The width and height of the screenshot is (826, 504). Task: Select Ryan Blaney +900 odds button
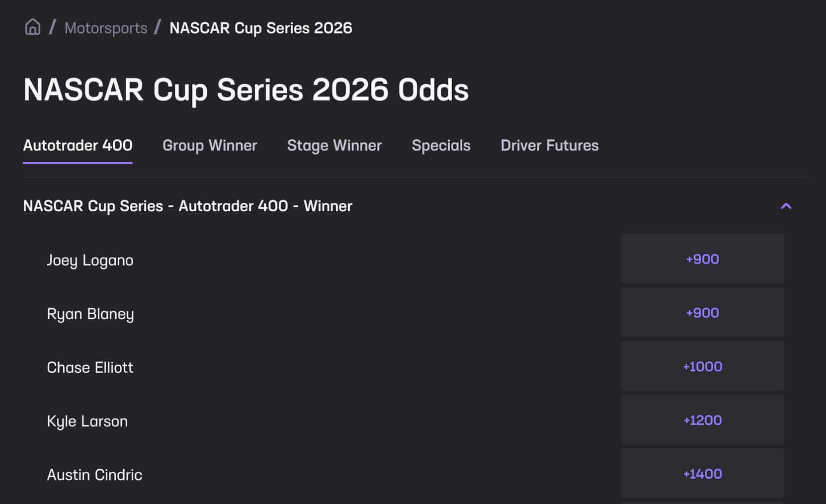[702, 313]
